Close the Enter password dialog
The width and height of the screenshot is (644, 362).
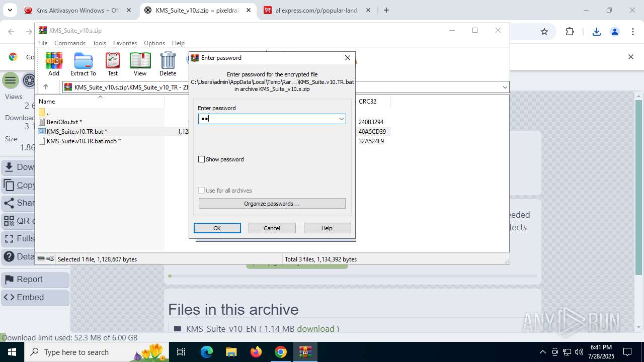point(348,58)
